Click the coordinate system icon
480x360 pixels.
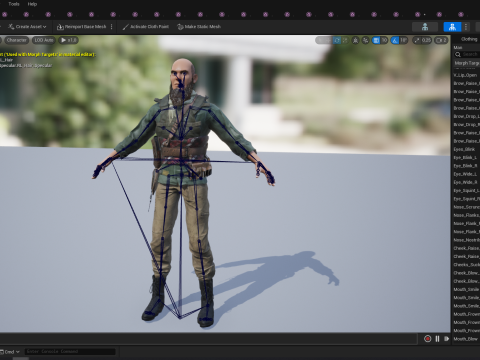(x=356, y=40)
